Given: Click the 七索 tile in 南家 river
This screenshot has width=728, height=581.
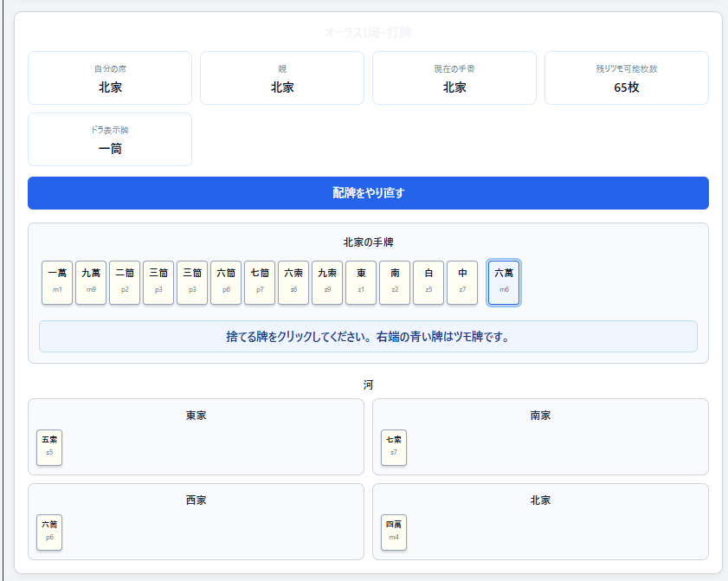Looking at the screenshot, I should point(394,448).
